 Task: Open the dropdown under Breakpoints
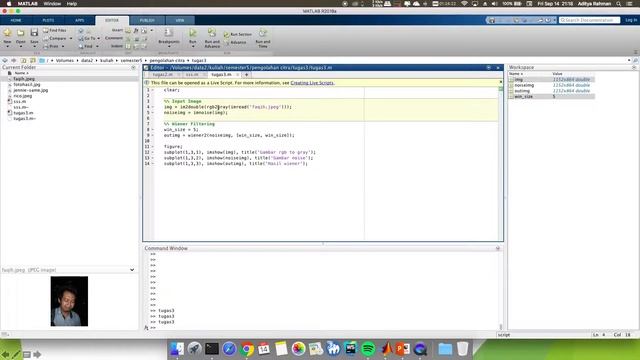(169, 47)
